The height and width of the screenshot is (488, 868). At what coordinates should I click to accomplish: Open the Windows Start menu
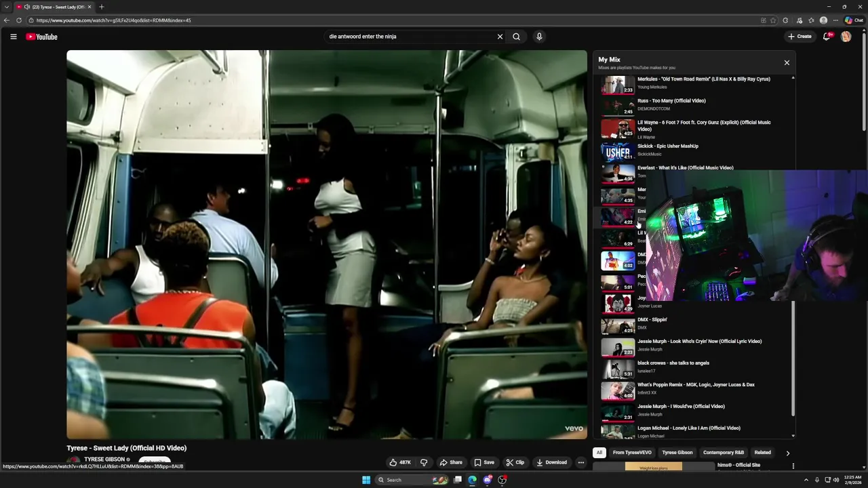coord(366,480)
